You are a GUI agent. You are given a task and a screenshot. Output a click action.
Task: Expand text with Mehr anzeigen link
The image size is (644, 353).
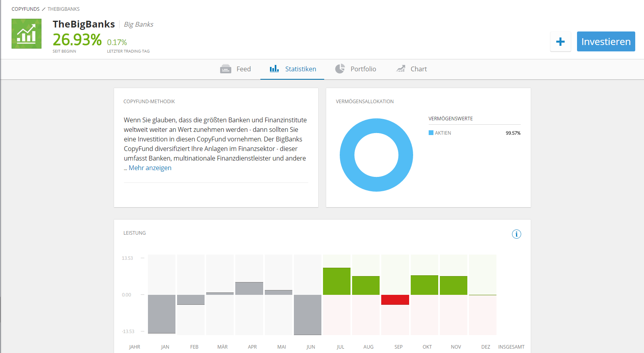[150, 168]
